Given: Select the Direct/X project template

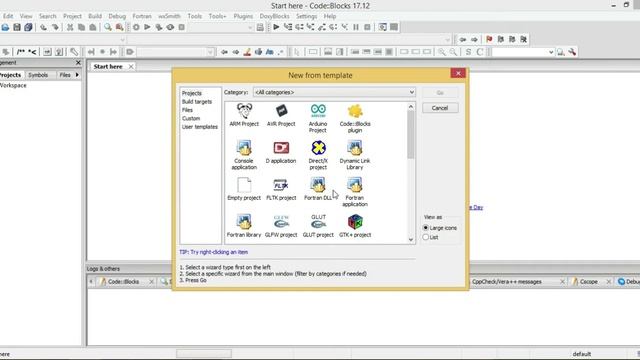Looking at the screenshot, I should point(318,155).
